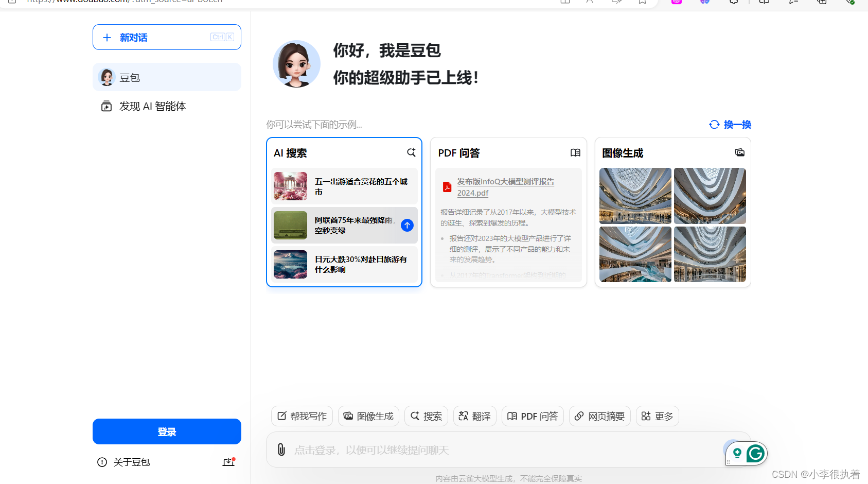Choose the 图像生成 skill chip
This screenshot has height=484, width=868.
(368, 416)
